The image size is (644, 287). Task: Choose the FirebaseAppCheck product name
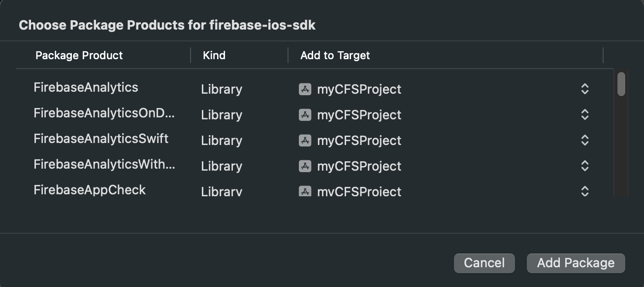pyautogui.click(x=90, y=190)
